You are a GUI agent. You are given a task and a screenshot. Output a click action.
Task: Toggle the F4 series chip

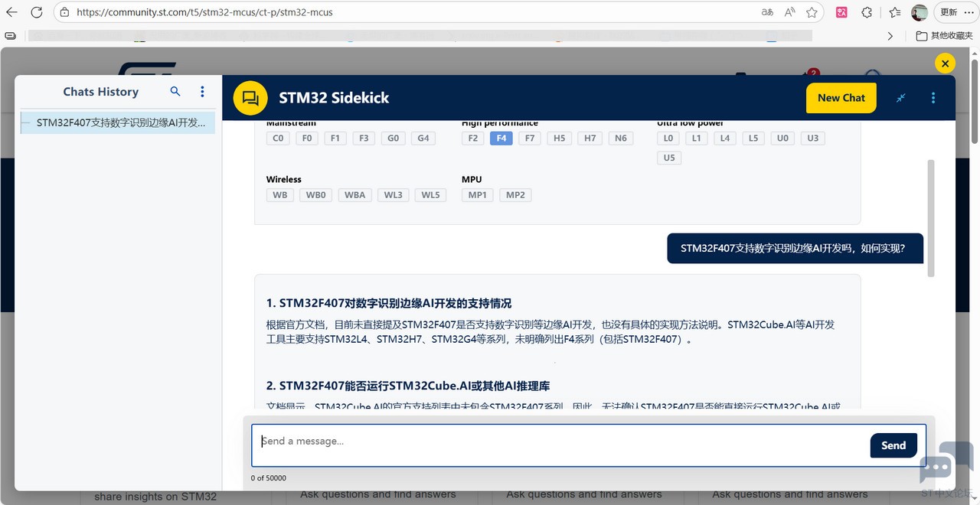point(501,138)
